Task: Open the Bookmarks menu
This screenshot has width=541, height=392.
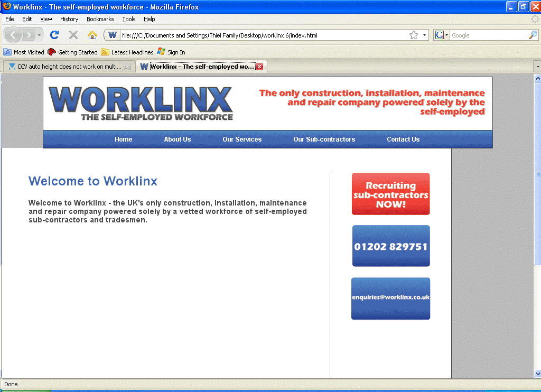Action: (x=100, y=19)
